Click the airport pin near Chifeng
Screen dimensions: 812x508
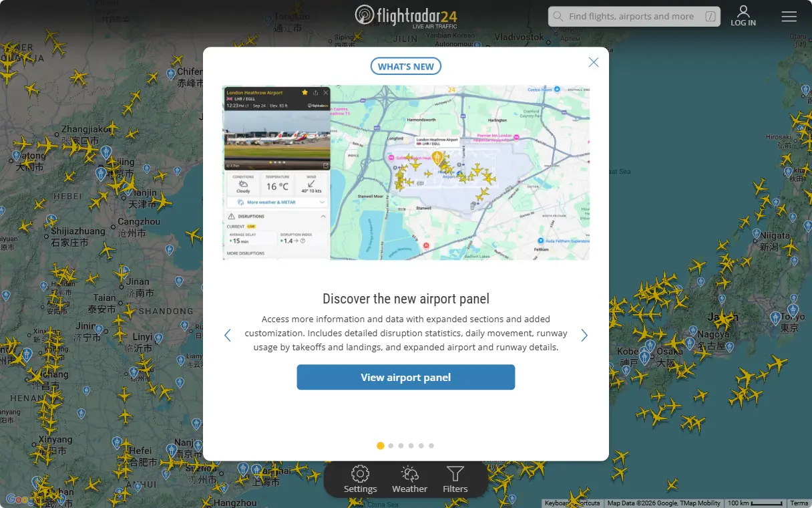[171, 74]
